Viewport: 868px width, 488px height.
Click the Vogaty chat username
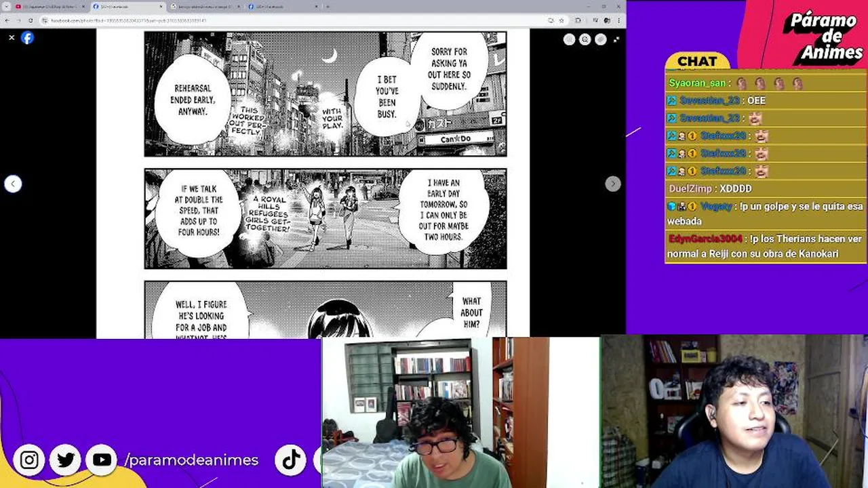click(x=716, y=206)
